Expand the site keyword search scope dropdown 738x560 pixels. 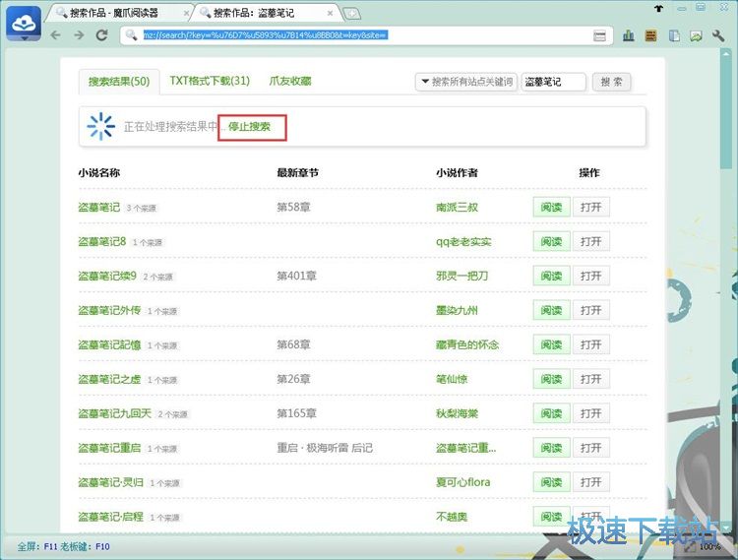(x=465, y=82)
